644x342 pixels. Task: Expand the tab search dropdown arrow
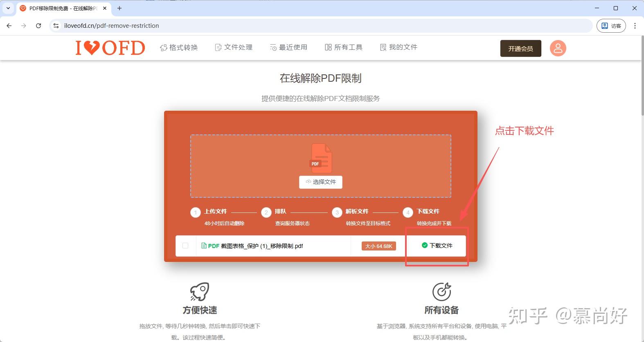click(8, 8)
